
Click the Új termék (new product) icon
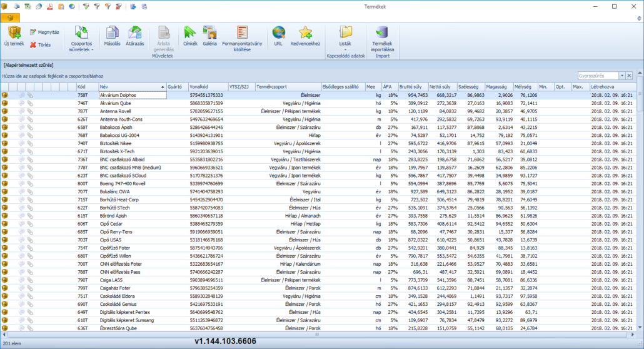coord(14,33)
